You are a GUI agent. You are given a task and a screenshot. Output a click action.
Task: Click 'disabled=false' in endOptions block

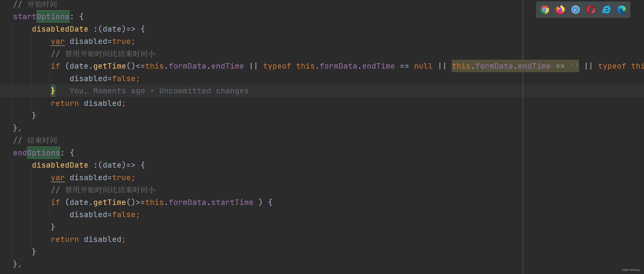click(x=105, y=215)
